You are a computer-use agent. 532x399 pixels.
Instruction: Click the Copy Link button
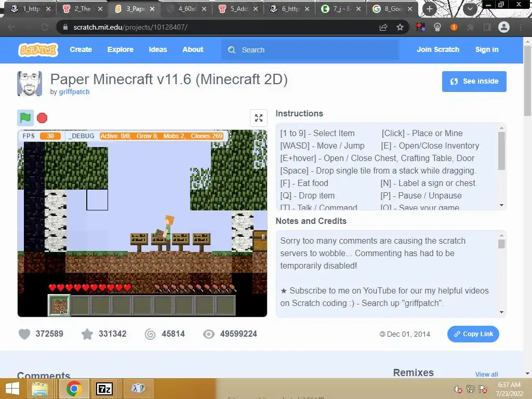pos(473,334)
